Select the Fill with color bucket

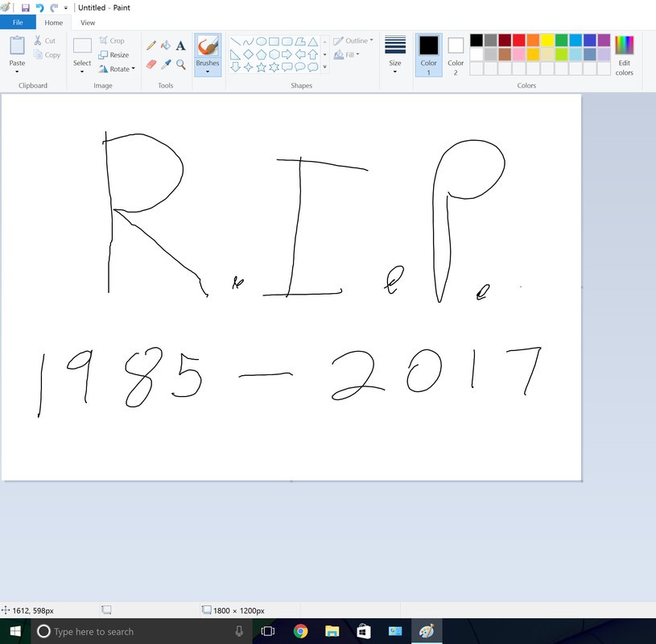(x=166, y=46)
